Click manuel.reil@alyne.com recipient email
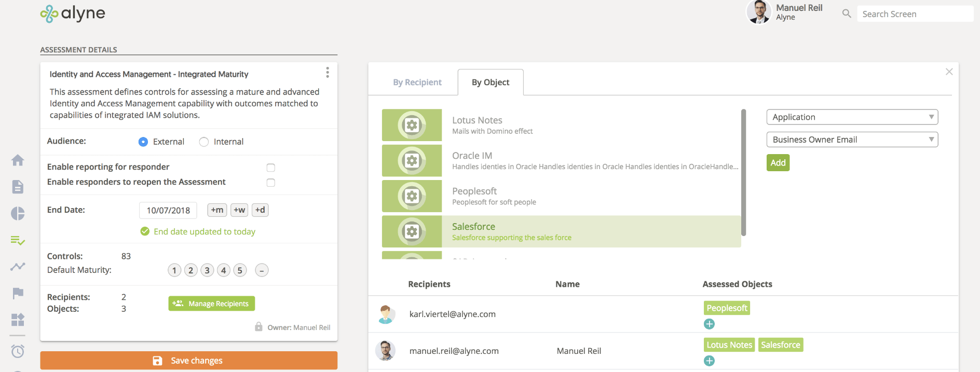Viewport: 980px width, 372px height. click(454, 351)
